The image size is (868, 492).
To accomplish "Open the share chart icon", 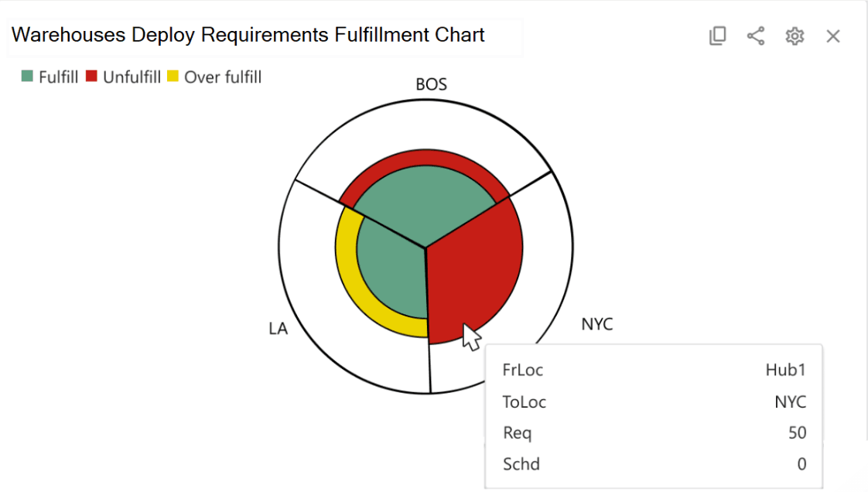I will [755, 36].
